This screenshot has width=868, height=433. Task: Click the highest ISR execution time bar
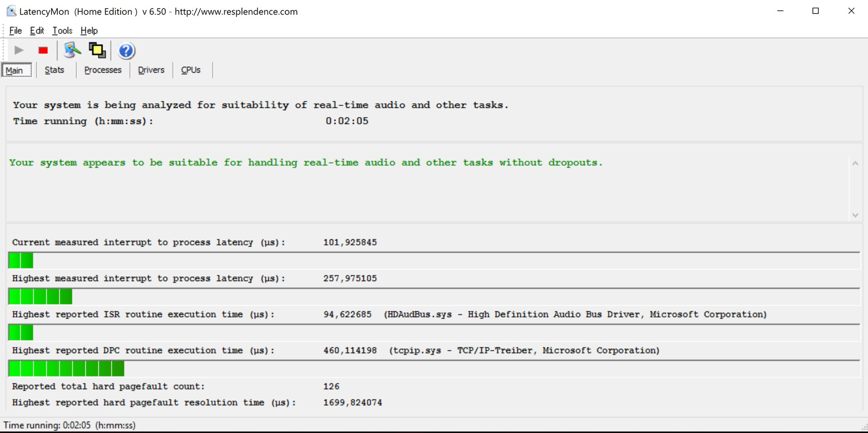(434, 333)
